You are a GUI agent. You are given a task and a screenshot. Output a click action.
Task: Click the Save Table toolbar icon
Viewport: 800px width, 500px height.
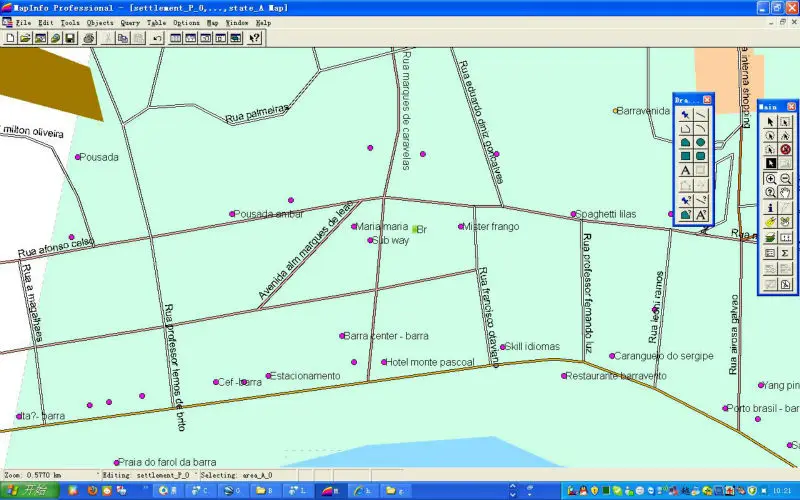70,38
